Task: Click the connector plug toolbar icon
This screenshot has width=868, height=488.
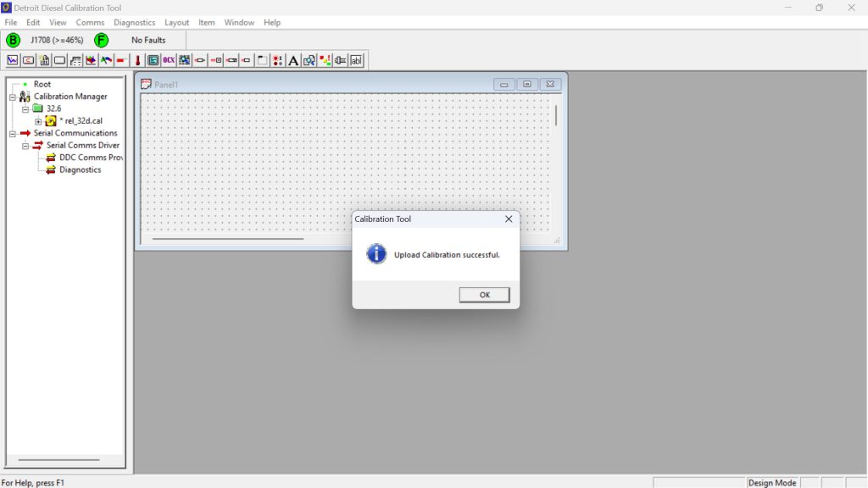Action: coord(342,59)
